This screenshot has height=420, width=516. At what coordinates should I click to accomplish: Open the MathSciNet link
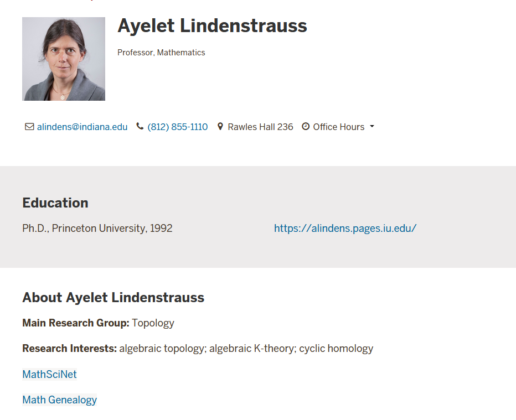click(49, 374)
